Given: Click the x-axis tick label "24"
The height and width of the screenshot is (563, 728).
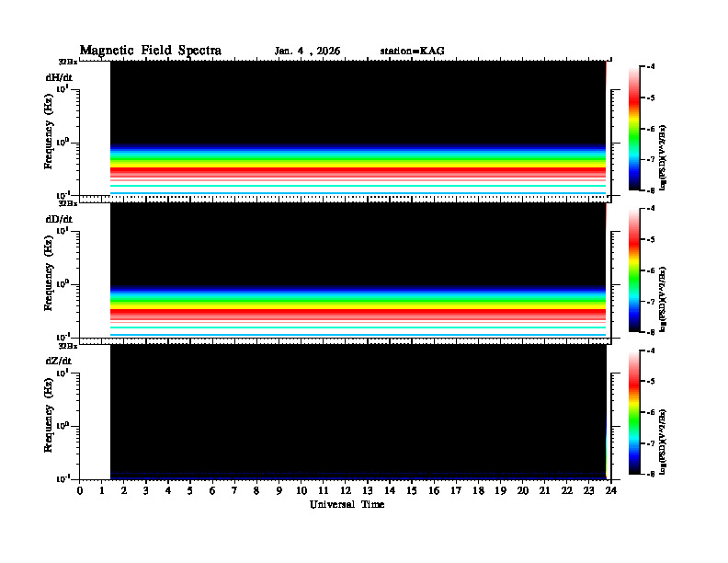Looking at the screenshot, I should tap(611, 490).
